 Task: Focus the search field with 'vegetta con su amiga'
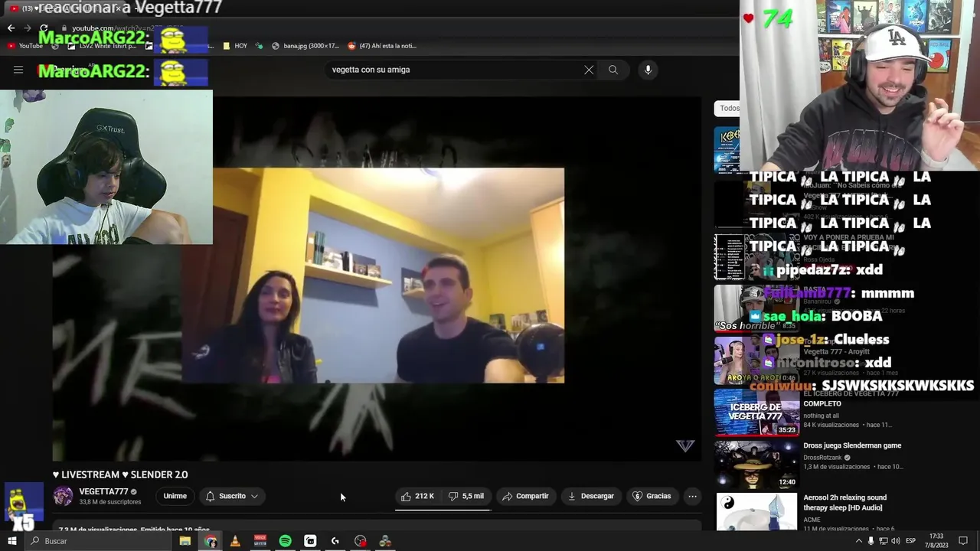pos(456,70)
